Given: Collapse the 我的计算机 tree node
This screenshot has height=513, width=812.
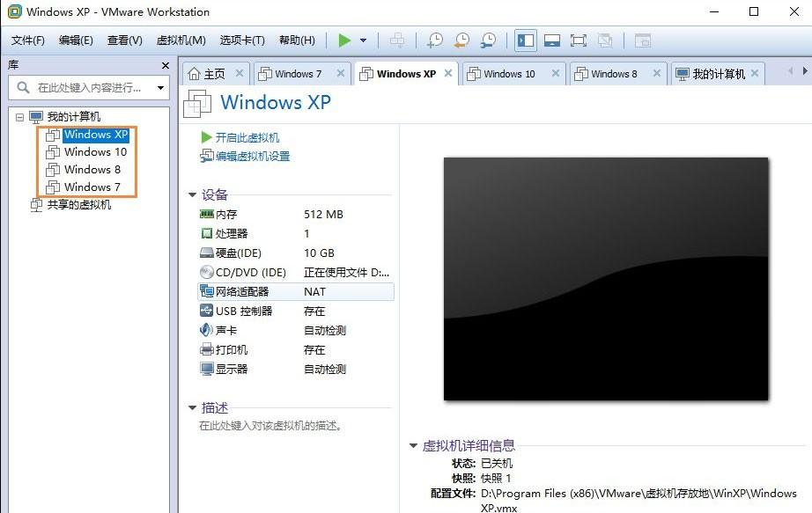Looking at the screenshot, I should [x=19, y=116].
